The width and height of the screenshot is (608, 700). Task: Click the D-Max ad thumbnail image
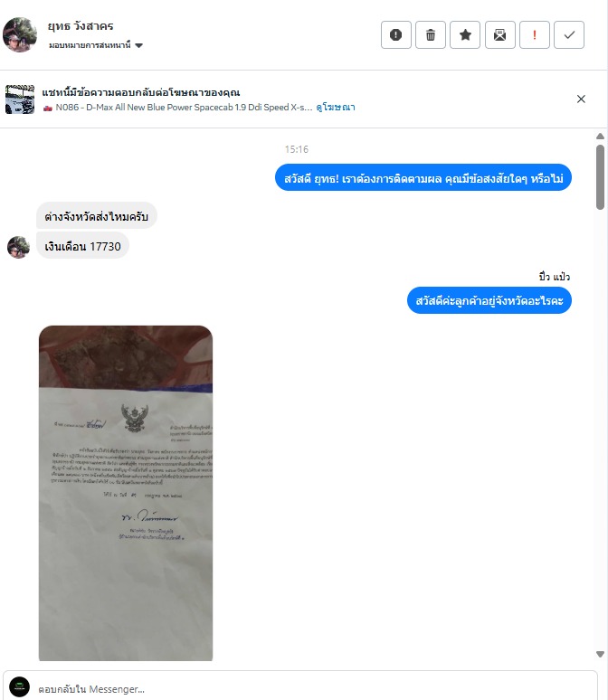20,99
